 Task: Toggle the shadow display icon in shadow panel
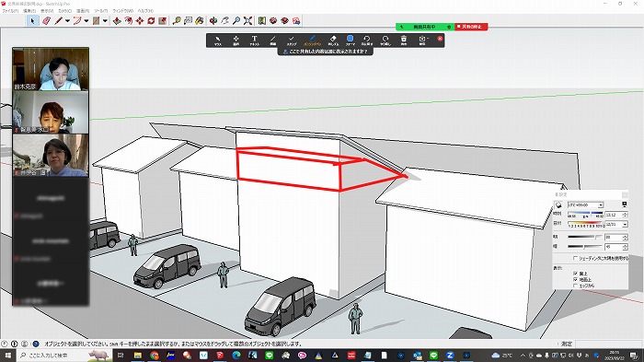[558, 204]
